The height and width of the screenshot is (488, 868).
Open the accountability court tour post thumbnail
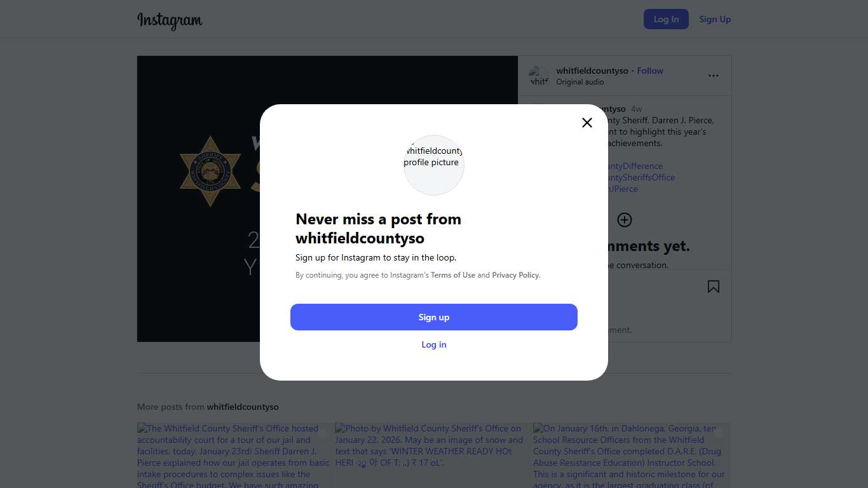pos(234,455)
